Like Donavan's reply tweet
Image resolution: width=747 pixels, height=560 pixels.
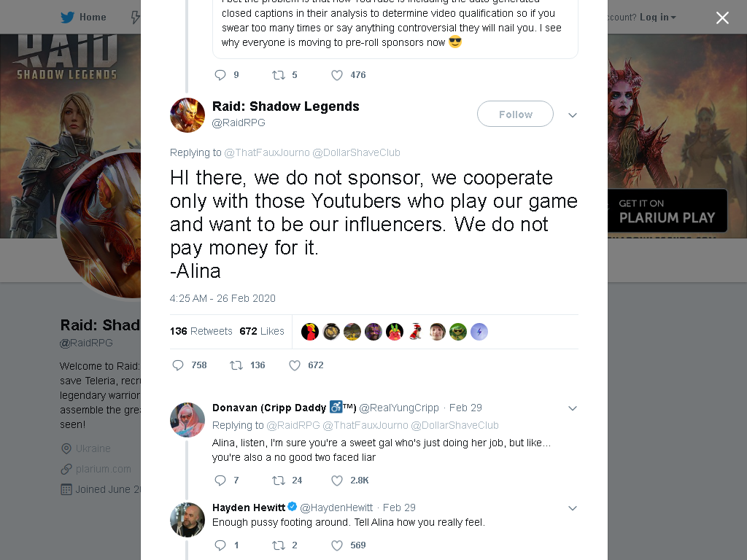pyautogui.click(x=337, y=481)
